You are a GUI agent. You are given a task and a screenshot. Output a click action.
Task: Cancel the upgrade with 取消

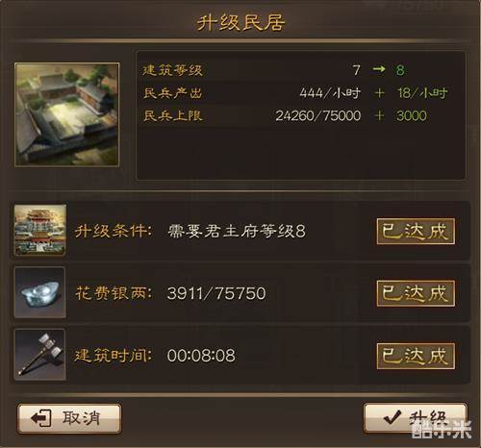69,418
